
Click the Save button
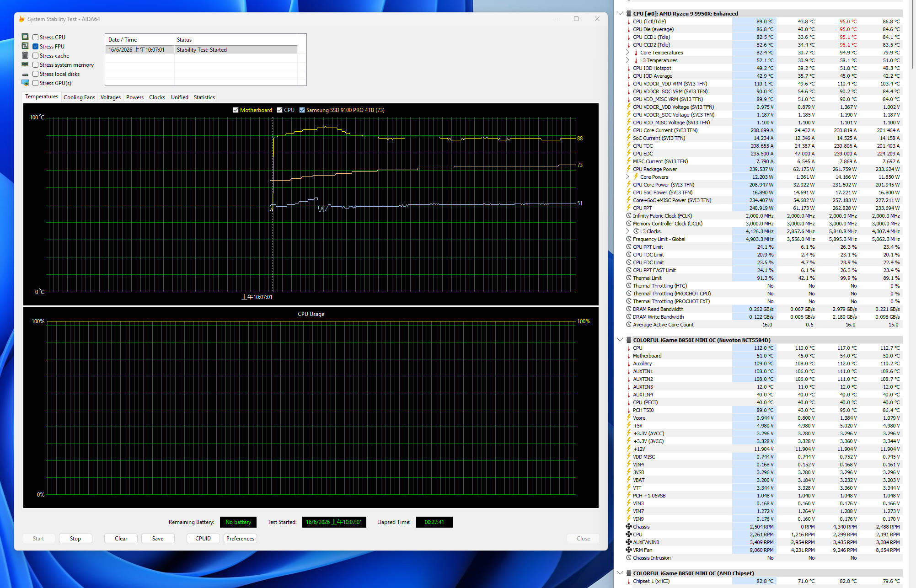tap(158, 539)
